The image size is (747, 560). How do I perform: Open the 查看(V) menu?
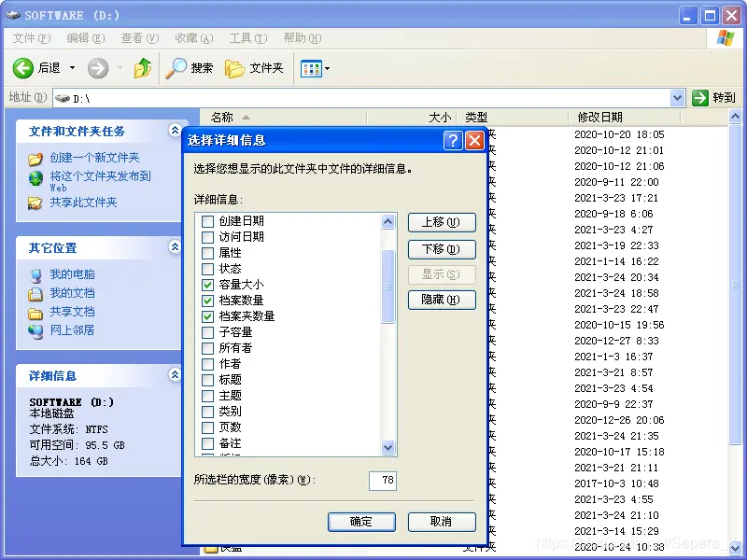[x=139, y=38]
